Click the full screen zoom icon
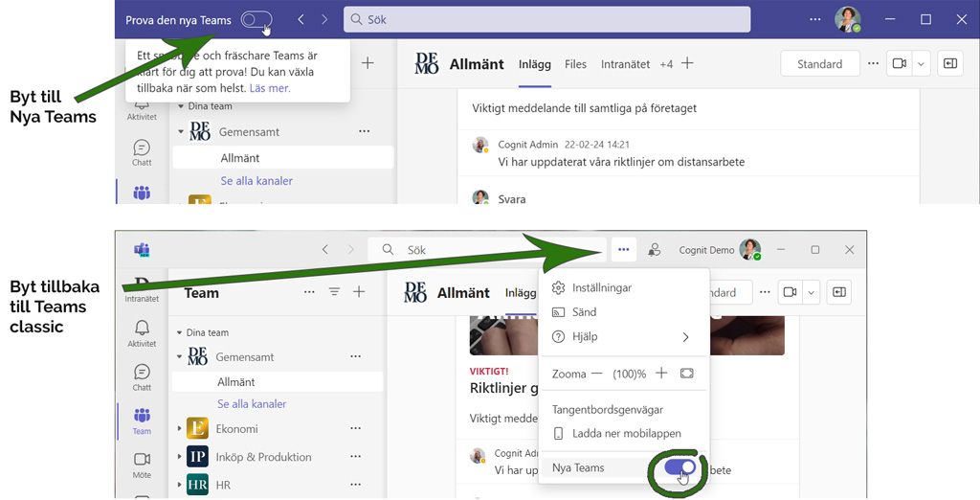This screenshot has width=980, height=500. click(686, 374)
